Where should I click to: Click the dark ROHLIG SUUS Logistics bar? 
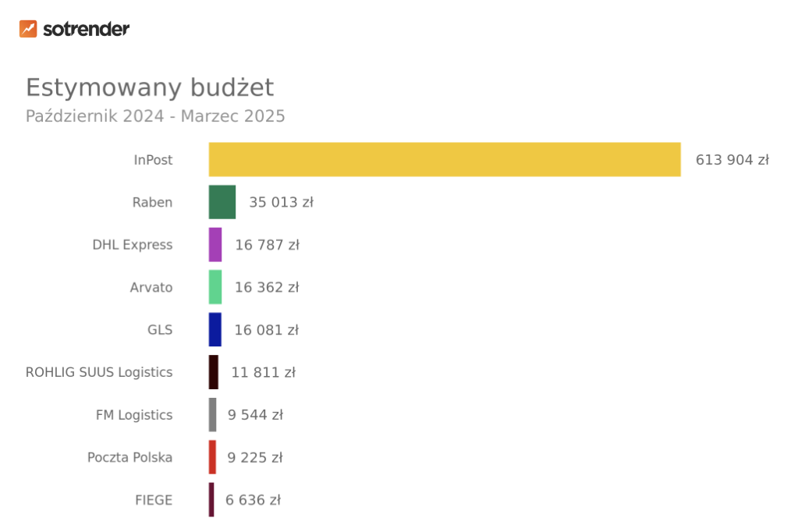click(x=214, y=372)
